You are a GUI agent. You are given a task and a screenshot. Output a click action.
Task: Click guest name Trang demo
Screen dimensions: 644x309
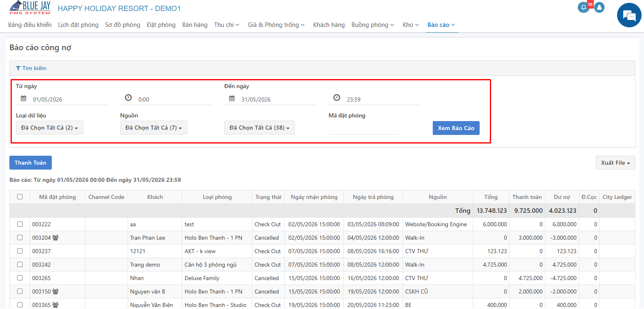(145, 265)
